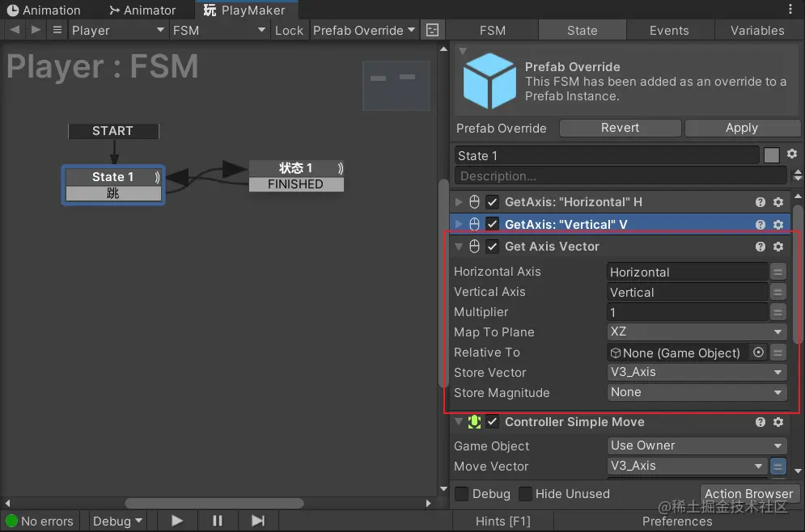
Task: Toggle variable mode for Vertical Axis field
Action: [777, 292]
